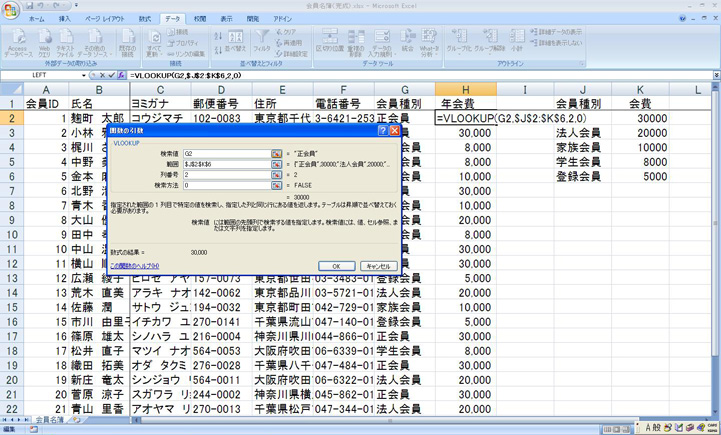Switch to the 開発 ribbon tab
The width and height of the screenshot is (721, 435).
(252, 19)
